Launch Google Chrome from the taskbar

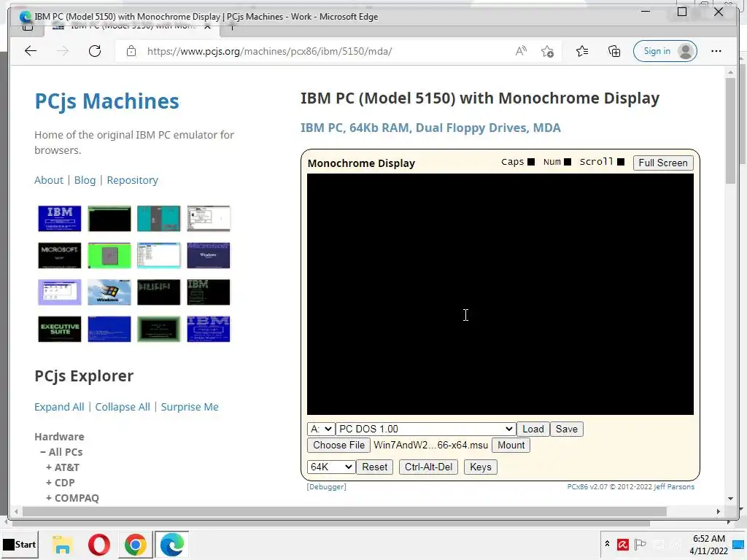pyautogui.click(x=135, y=544)
